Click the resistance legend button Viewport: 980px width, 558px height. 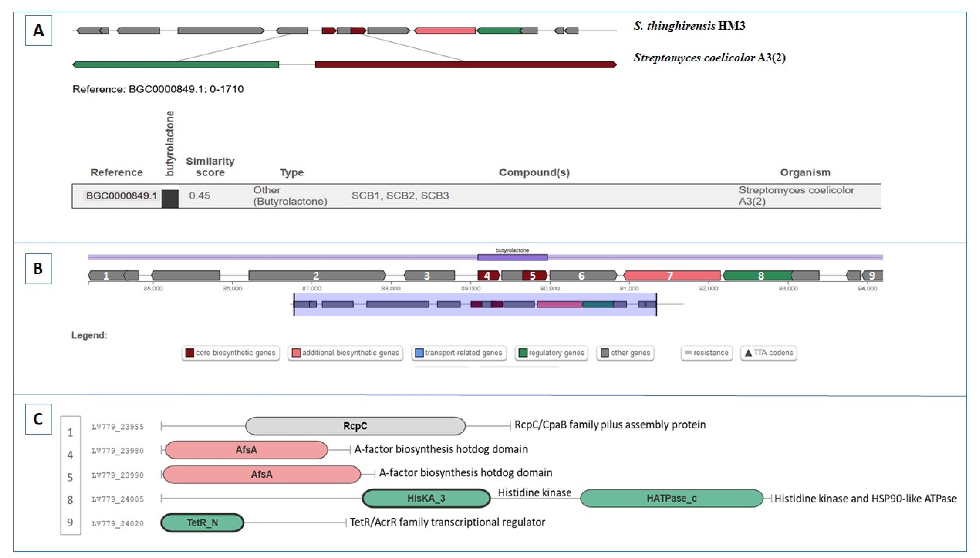tap(707, 352)
